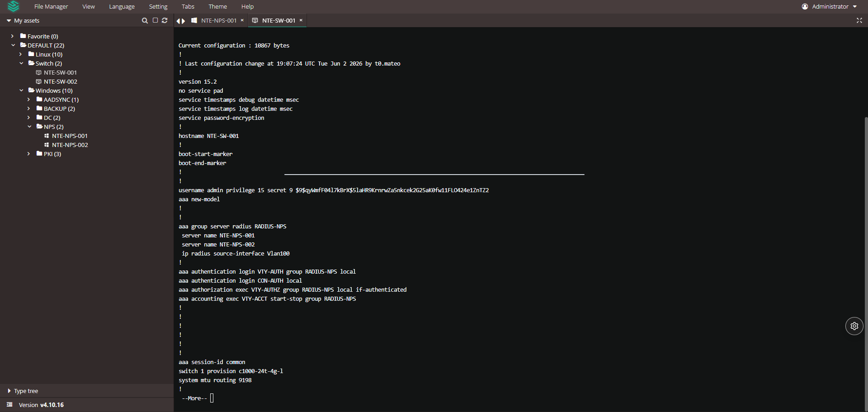Collapse the Switch (2) node

pyautogui.click(x=21, y=63)
